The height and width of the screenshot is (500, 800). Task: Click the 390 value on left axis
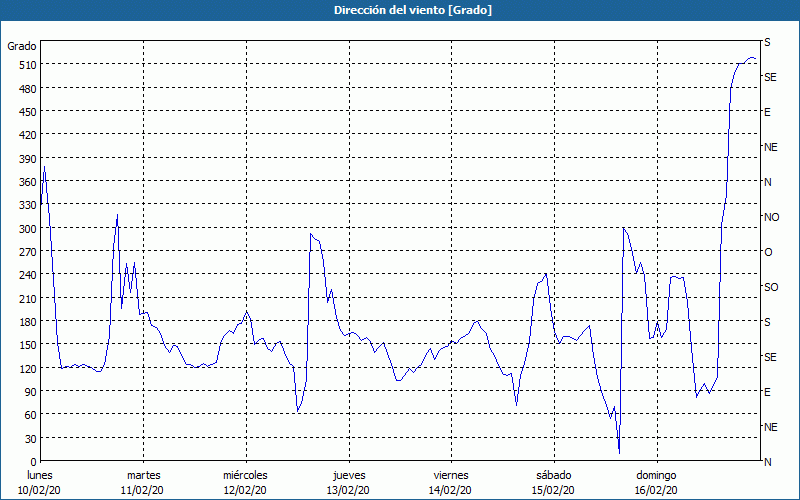(x=27, y=159)
